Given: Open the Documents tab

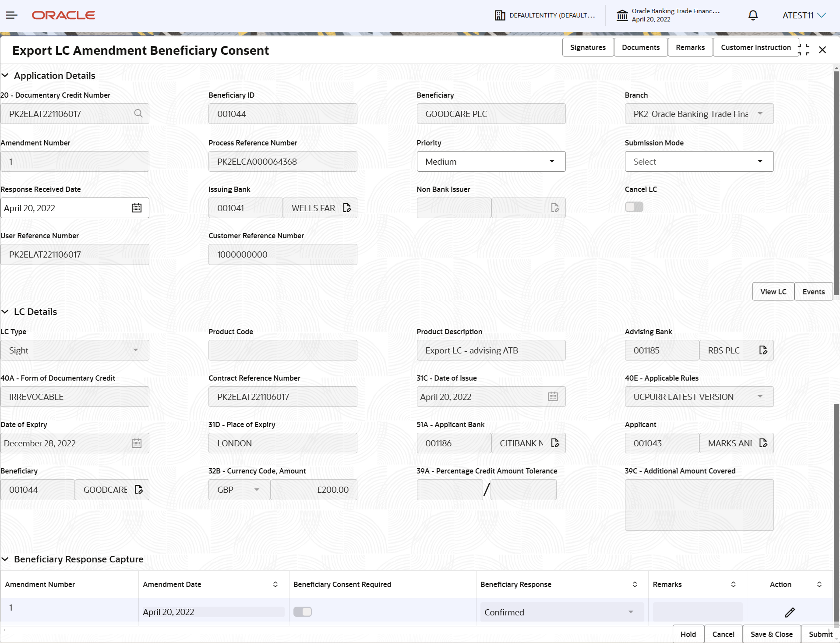Looking at the screenshot, I should 640,47.
